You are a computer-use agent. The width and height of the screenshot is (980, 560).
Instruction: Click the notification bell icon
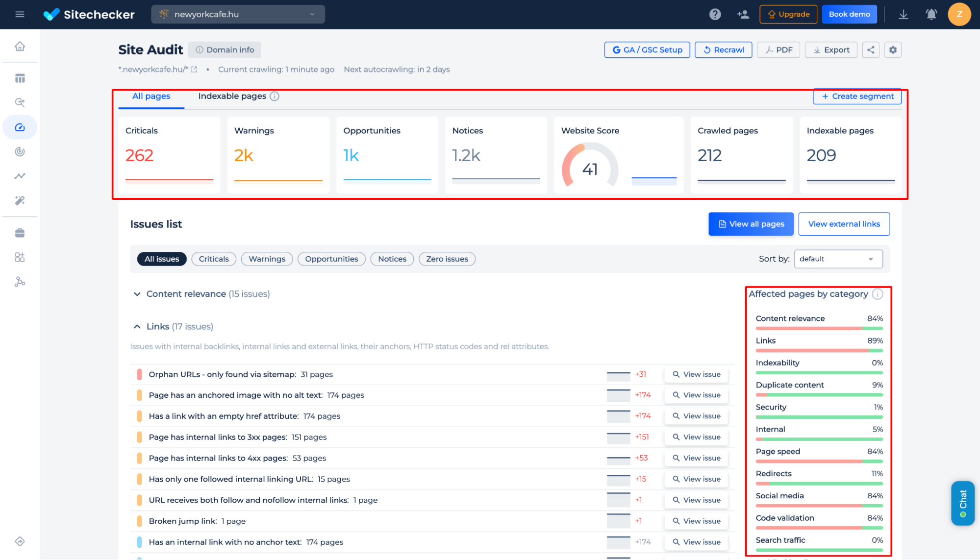[x=931, y=14]
